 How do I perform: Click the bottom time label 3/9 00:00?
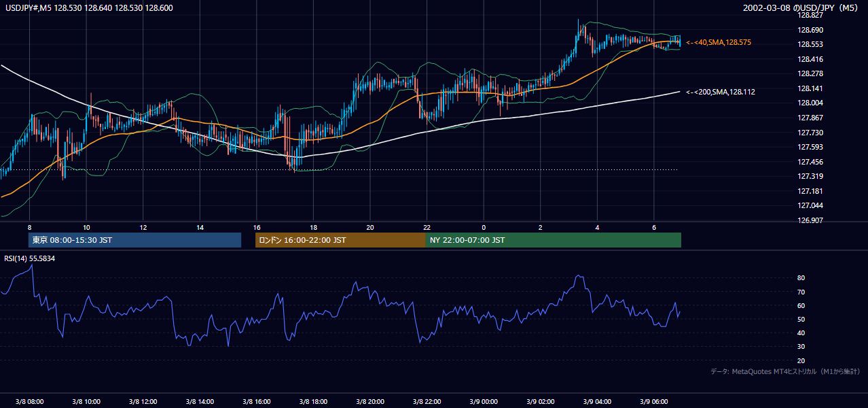[x=484, y=402]
